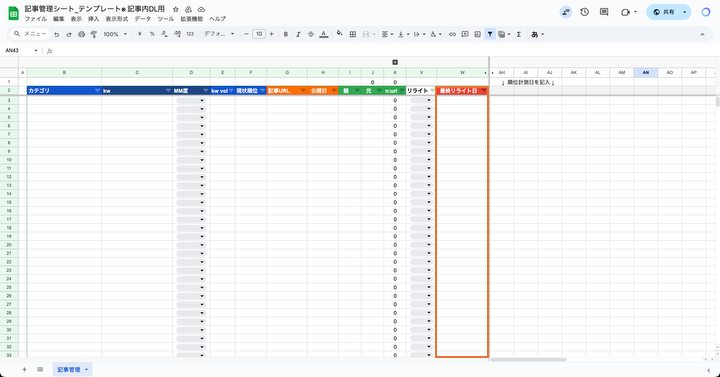Add a new sheet with plus button

[24, 370]
